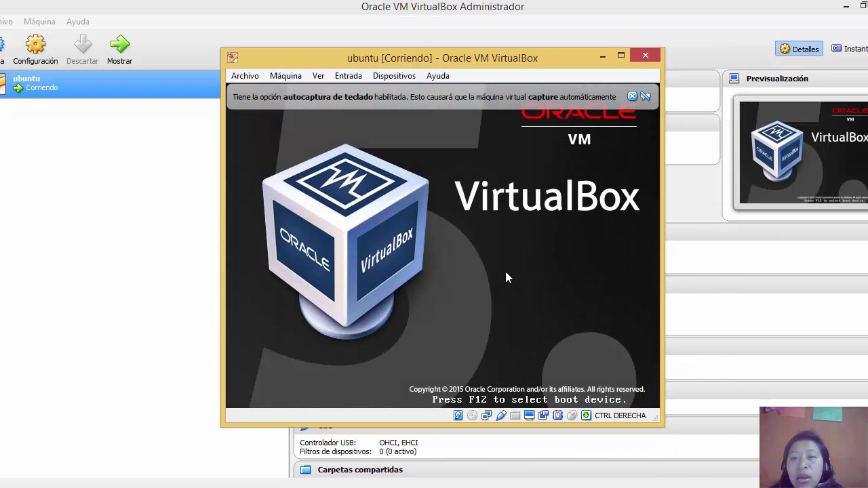Open Máquina menu in VirtualBox Administrador window
This screenshot has width=868, height=488.
(39, 22)
